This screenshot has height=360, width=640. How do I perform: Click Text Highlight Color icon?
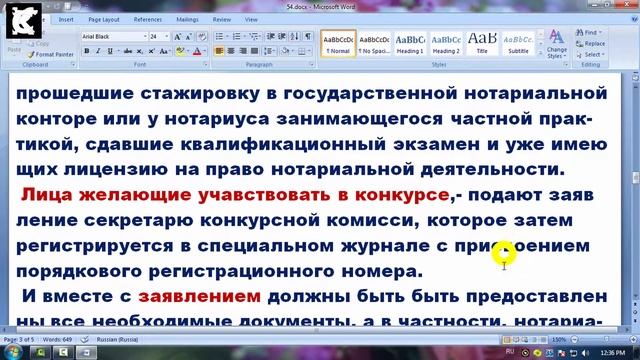click(x=180, y=51)
